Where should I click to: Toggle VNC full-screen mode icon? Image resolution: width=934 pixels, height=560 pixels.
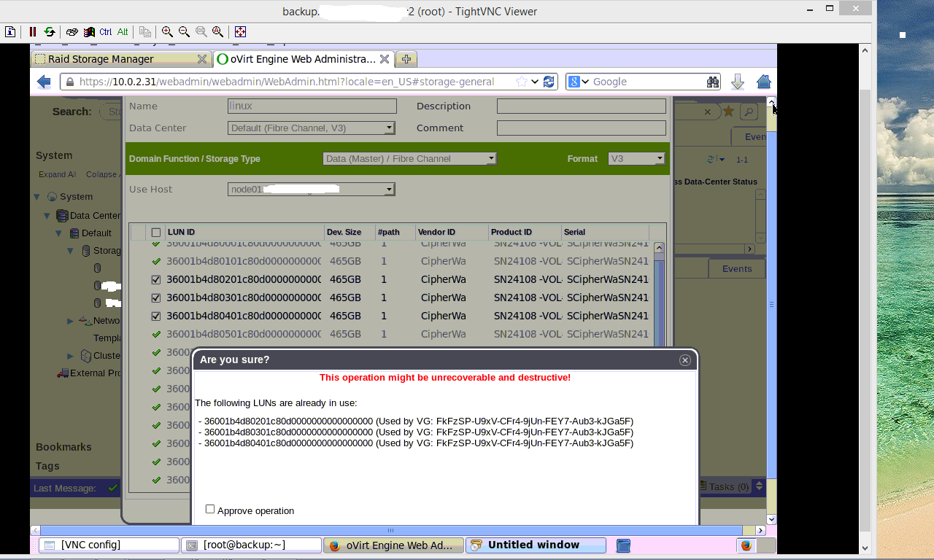(x=240, y=32)
